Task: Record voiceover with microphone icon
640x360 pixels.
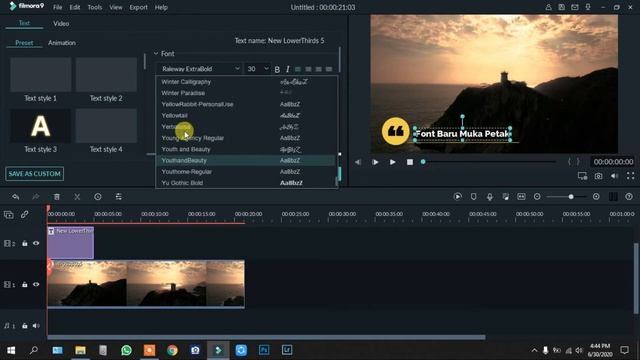Action: [489, 197]
